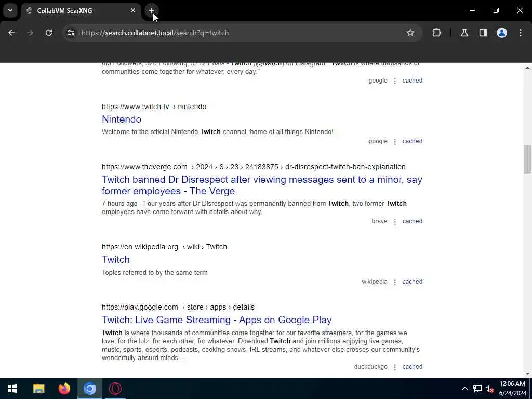Expand options dots for Google Play result
532x399 pixels.
tap(395, 367)
